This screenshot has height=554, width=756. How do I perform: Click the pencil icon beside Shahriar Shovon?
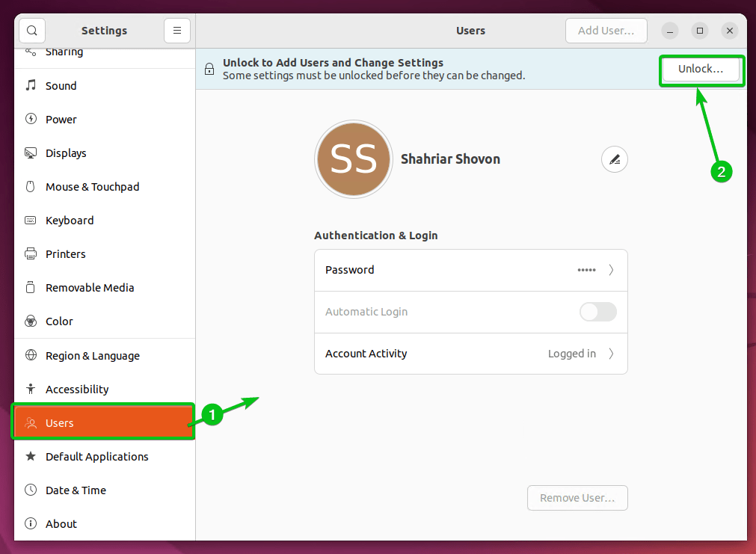[x=614, y=159]
